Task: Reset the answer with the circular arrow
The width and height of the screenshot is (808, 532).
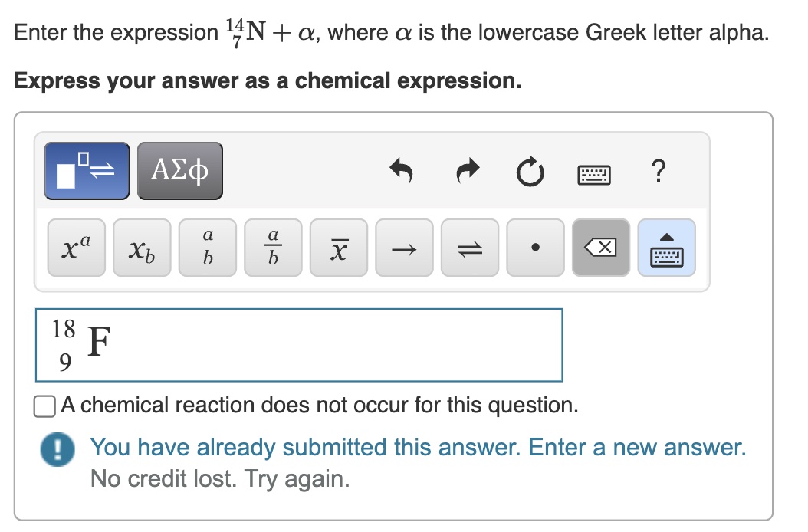Action: coord(531,172)
